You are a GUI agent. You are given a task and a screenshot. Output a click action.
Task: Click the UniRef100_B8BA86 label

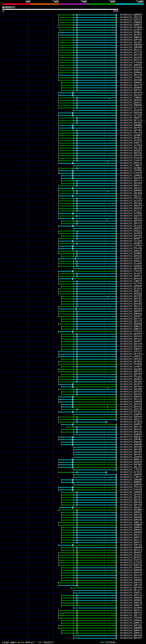click(131, 105)
